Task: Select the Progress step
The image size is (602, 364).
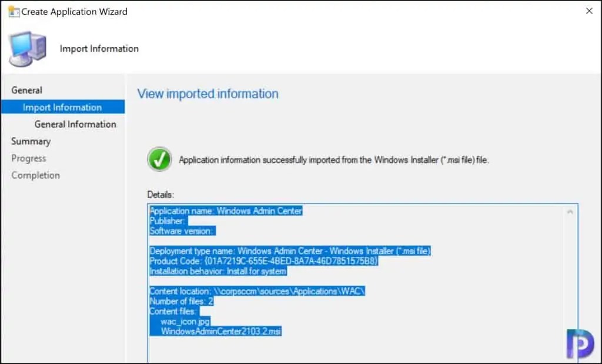Action: (29, 158)
